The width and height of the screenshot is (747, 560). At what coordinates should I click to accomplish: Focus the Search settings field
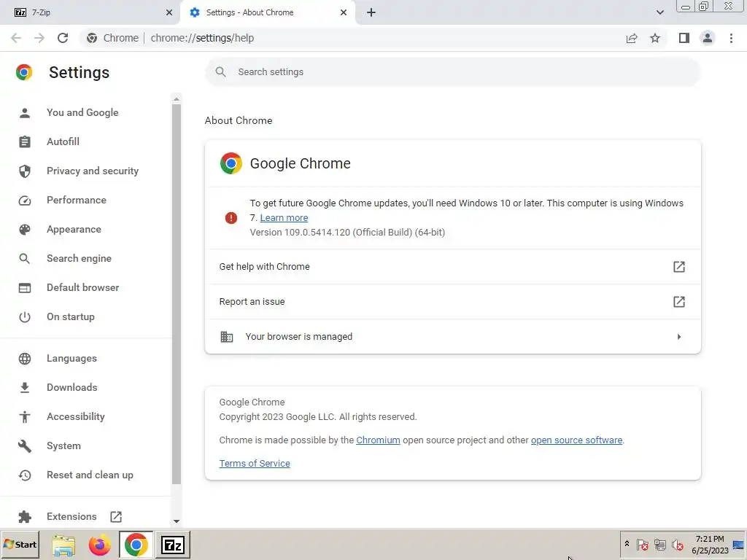click(x=452, y=72)
